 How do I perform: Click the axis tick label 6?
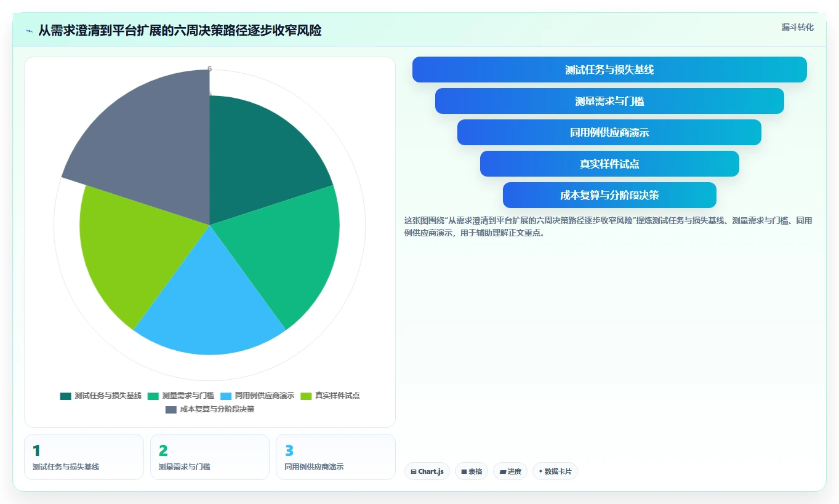[x=210, y=69]
